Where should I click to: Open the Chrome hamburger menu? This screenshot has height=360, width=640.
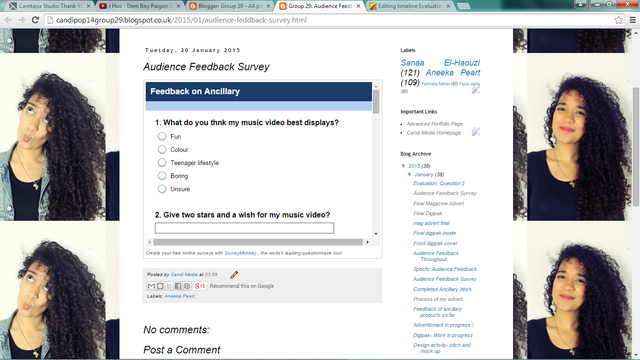click(x=633, y=20)
